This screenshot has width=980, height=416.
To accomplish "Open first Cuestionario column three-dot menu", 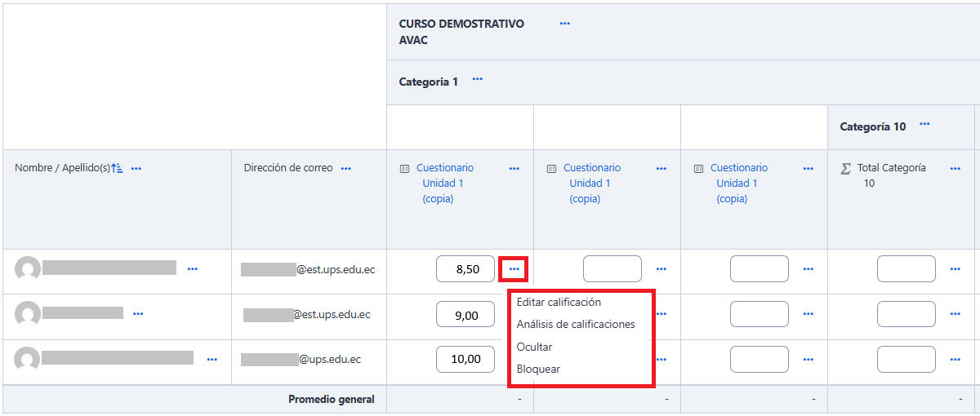I will (514, 169).
